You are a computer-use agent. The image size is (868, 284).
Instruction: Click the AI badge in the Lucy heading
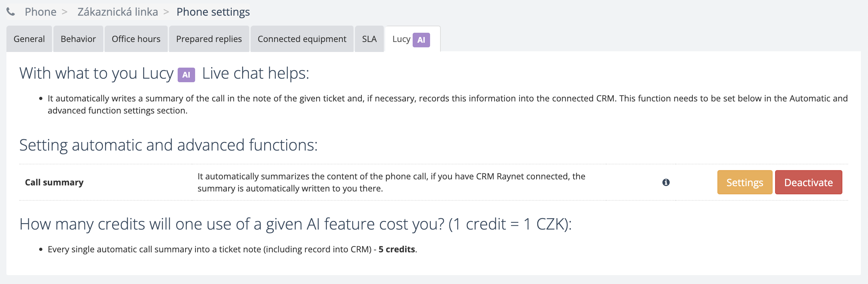coord(186,75)
